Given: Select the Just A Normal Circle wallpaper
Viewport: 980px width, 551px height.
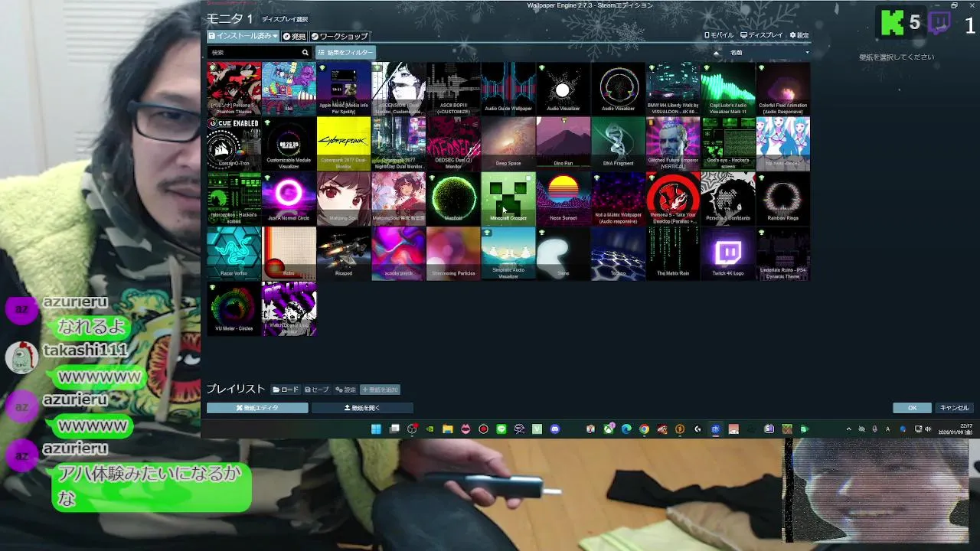Looking at the screenshot, I should point(289,198).
